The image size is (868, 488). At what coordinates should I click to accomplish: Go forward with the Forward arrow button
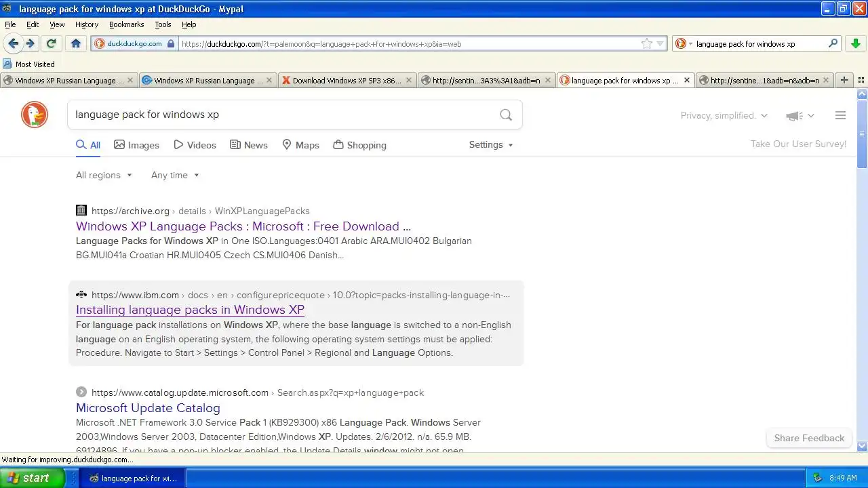click(x=31, y=43)
